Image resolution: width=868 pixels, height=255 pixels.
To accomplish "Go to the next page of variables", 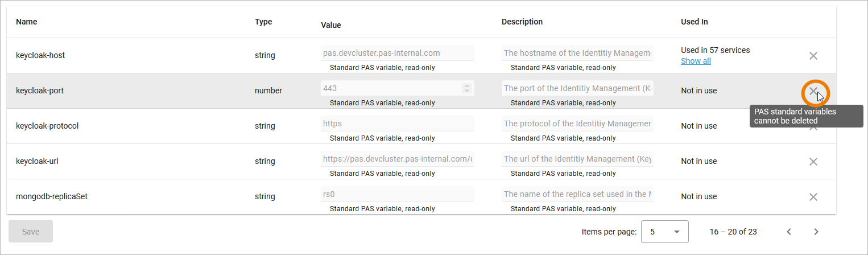I will (x=816, y=232).
